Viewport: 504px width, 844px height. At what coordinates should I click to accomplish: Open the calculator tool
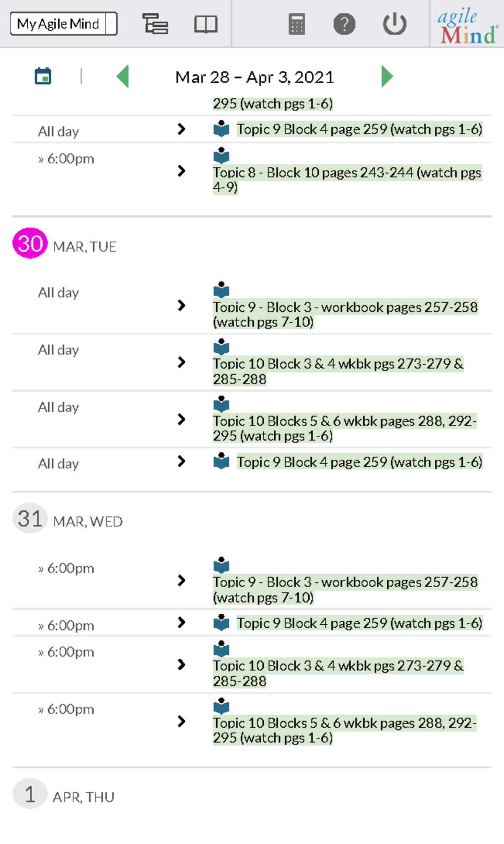click(x=297, y=24)
